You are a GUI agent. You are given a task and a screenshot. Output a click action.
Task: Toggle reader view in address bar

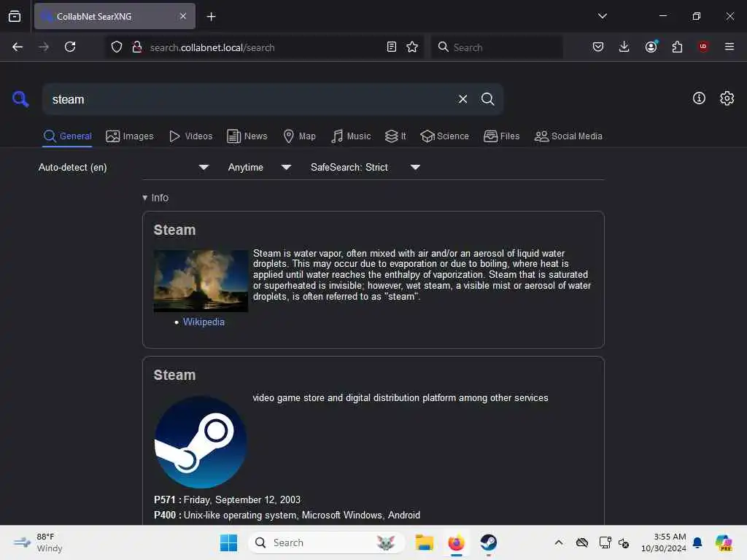point(392,47)
